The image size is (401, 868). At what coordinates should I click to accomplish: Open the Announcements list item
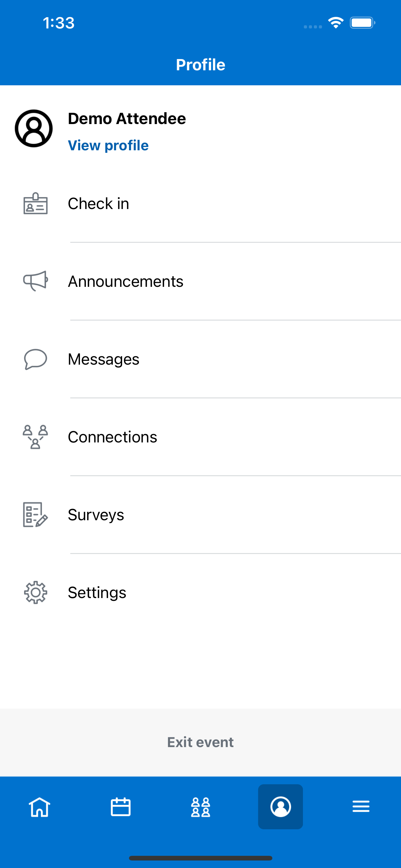click(x=201, y=281)
